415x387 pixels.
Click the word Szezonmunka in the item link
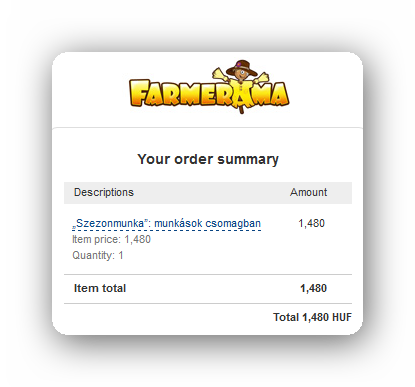(110, 223)
